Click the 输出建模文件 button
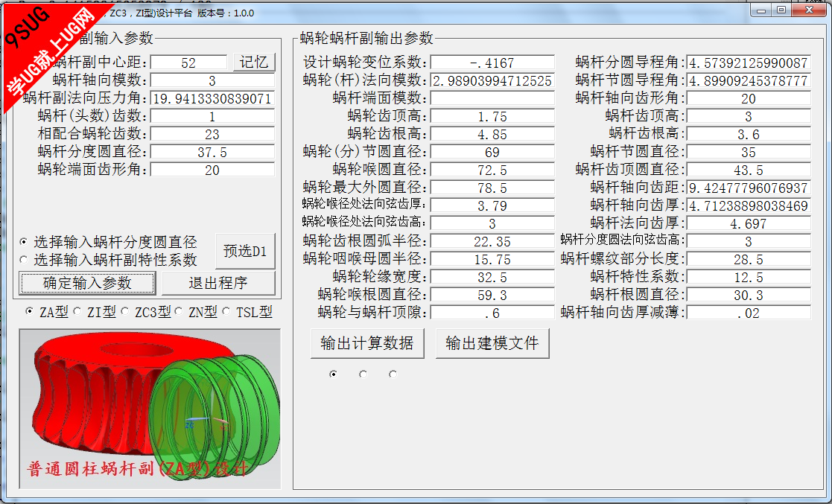832x504 pixels. tap(492, 343)
